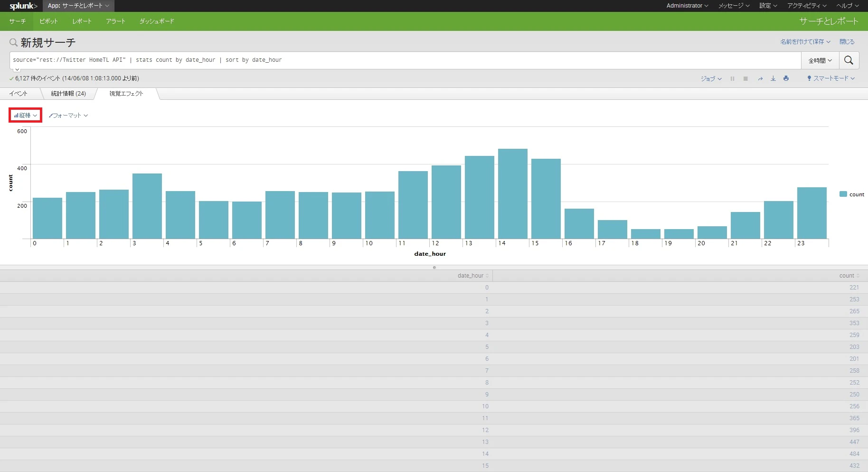The height and width of the screenshot is (472, 868).
Task: Click the print icon
Action: pos(786,78)
